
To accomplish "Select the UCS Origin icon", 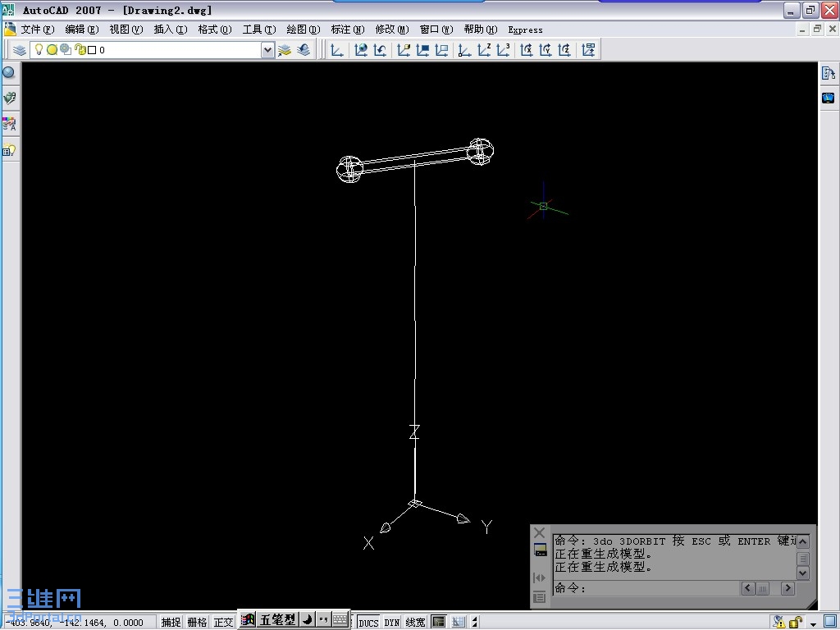I will point(464,50).
